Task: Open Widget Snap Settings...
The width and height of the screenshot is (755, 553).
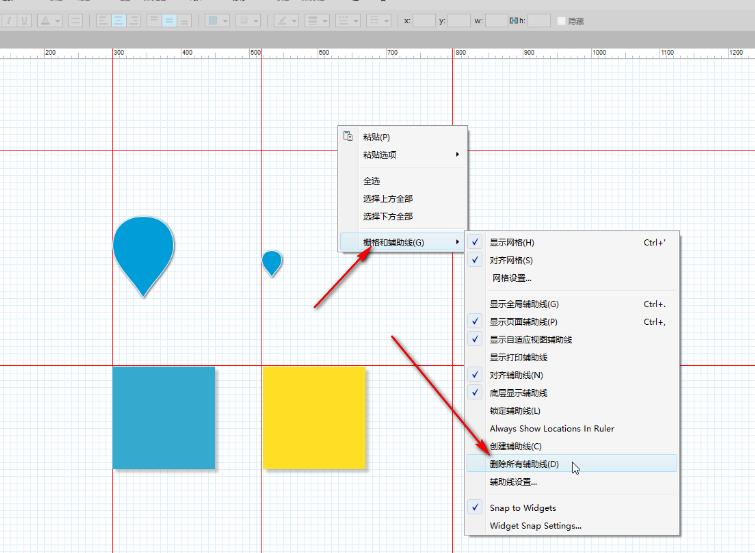Action: [535, 526]
